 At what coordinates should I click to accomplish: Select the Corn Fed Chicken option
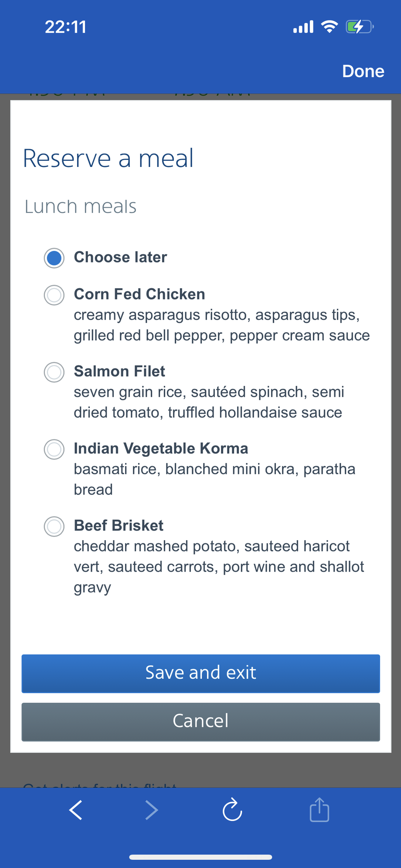[54, 295]
